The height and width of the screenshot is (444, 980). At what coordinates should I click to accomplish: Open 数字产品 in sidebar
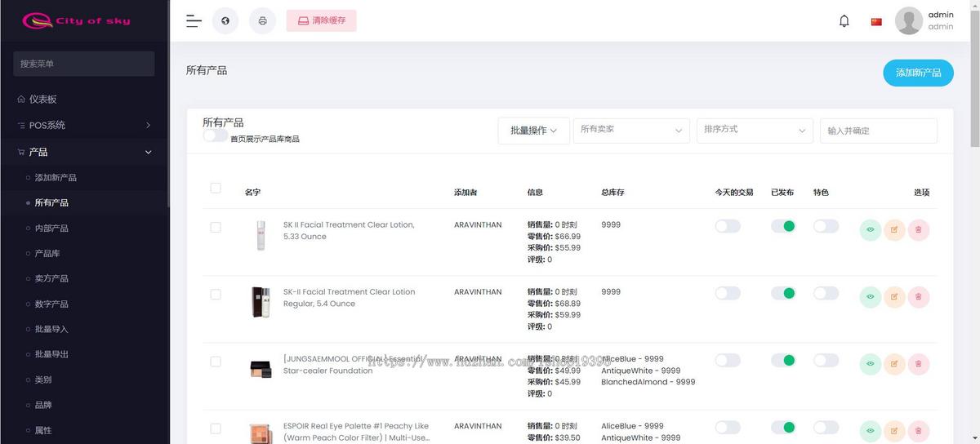(51, 304)
